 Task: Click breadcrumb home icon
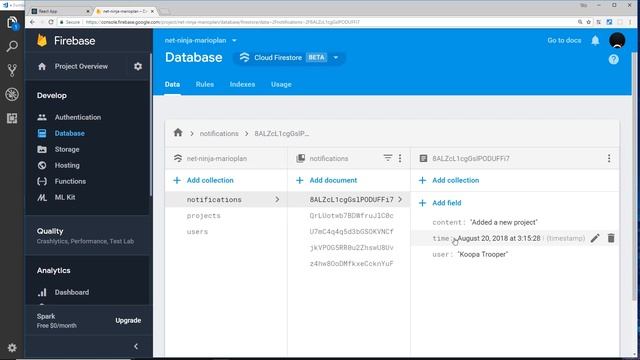[178, 133]
